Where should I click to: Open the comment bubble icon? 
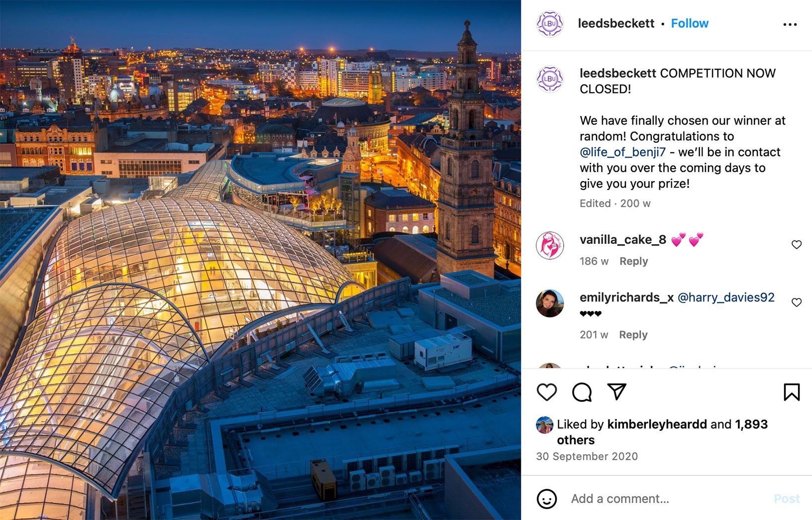(x=582, y=392)
